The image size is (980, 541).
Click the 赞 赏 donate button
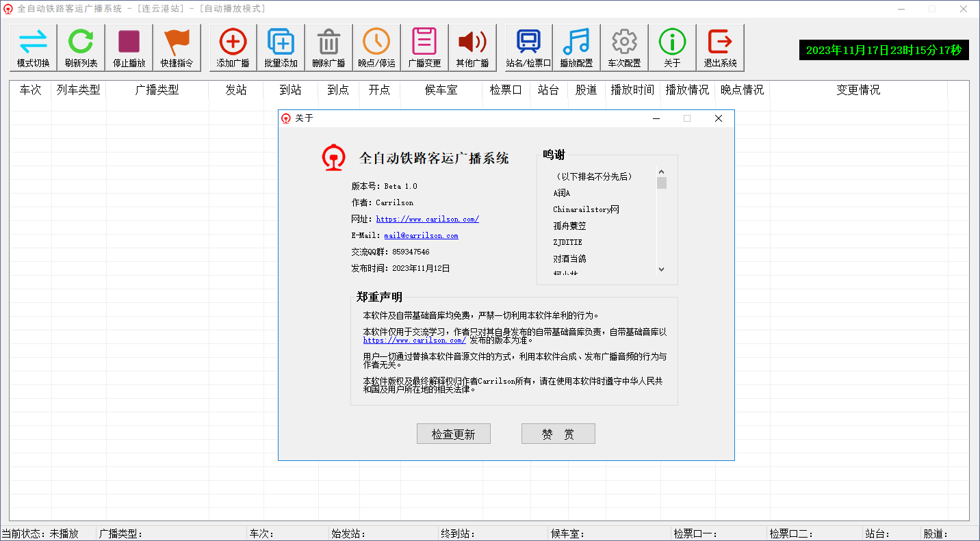click(558, 434)
